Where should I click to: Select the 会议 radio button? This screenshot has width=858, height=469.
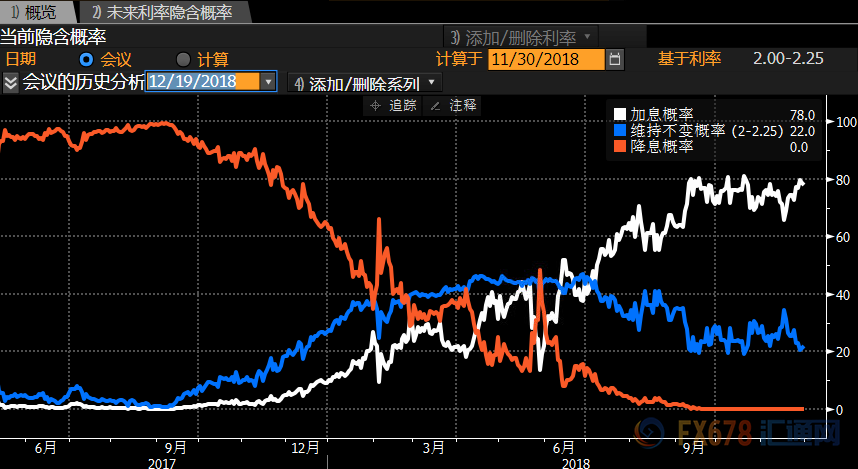pos(86,59)
